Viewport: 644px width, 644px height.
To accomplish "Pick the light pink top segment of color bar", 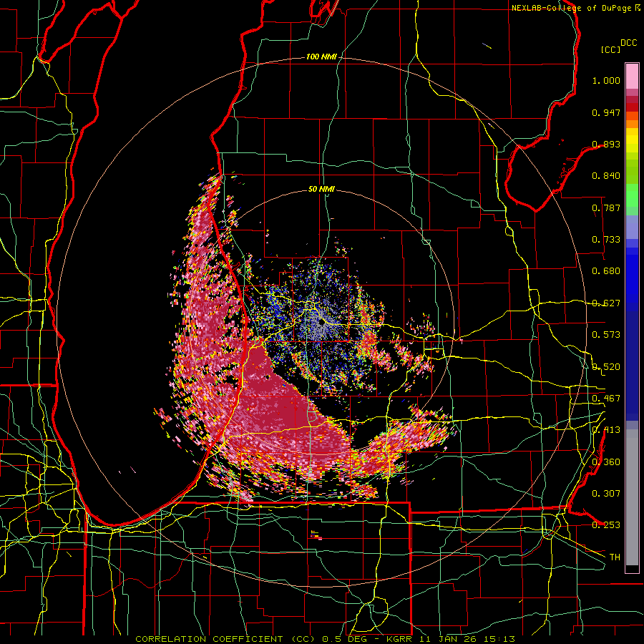I will click(x=632, y=76).
